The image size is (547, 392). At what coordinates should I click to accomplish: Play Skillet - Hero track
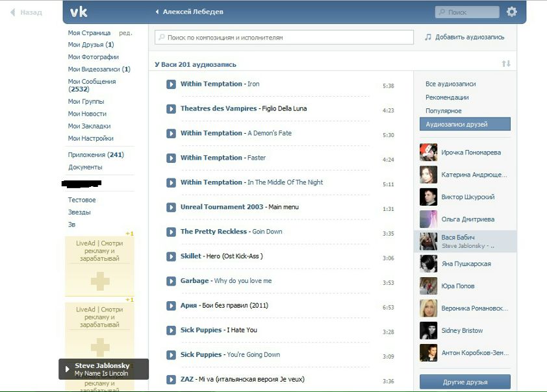(171, 257)
